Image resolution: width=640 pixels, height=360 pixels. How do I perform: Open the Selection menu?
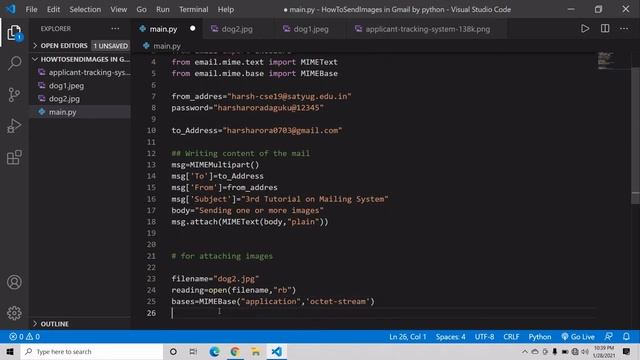85,9
